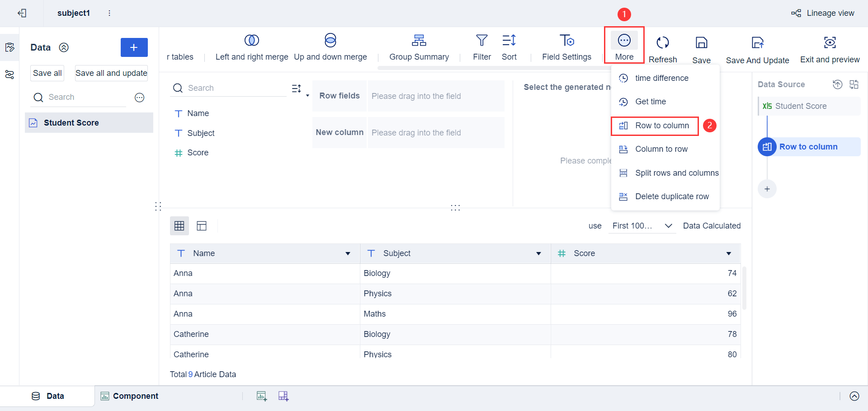Open the Sort tool
Screen dimensions: 868x411
coord(509,47)
